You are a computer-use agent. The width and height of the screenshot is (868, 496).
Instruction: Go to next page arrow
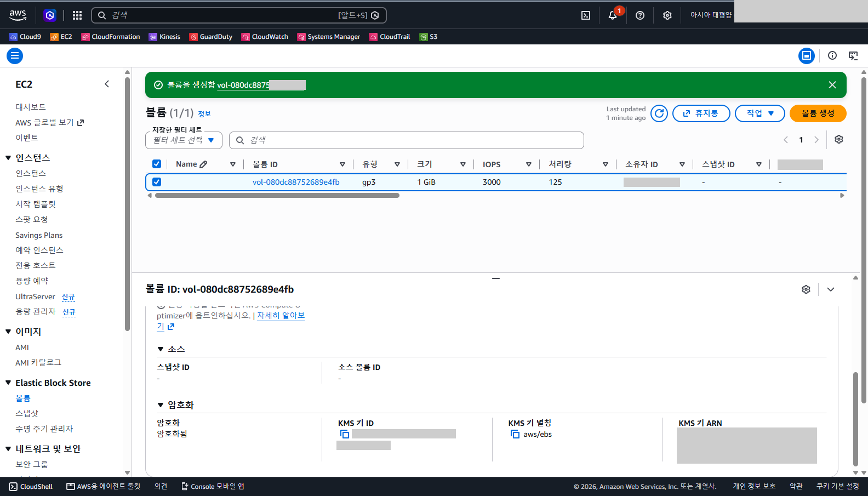[x=816, y=140]
